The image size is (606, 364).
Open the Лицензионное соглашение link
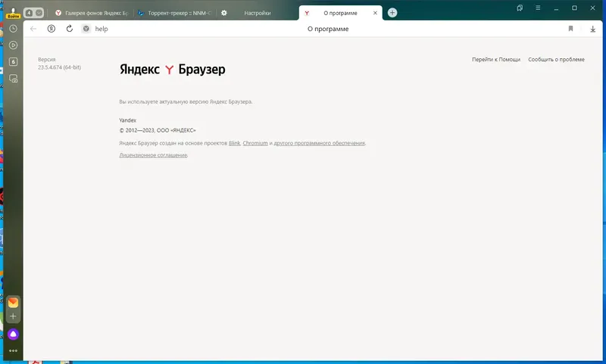(x=154, y=155)
